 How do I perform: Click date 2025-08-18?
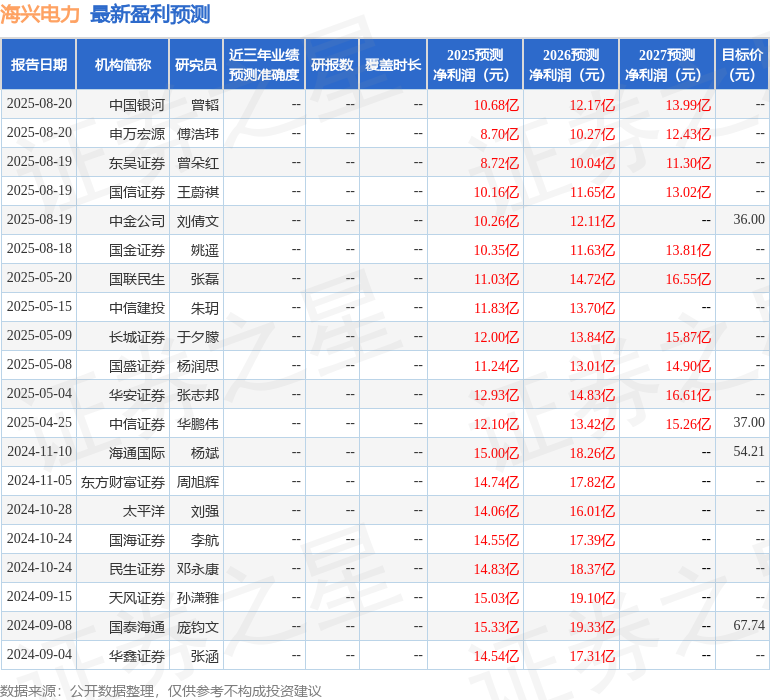tap(39, 249)
